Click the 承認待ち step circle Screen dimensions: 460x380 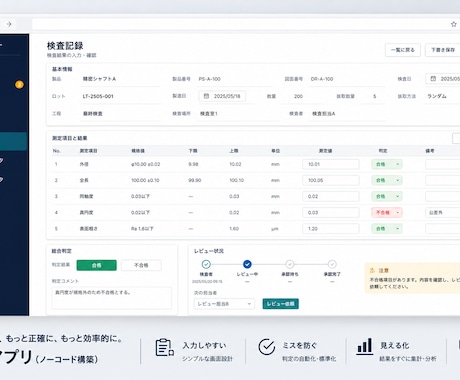[x=290, y=264]
